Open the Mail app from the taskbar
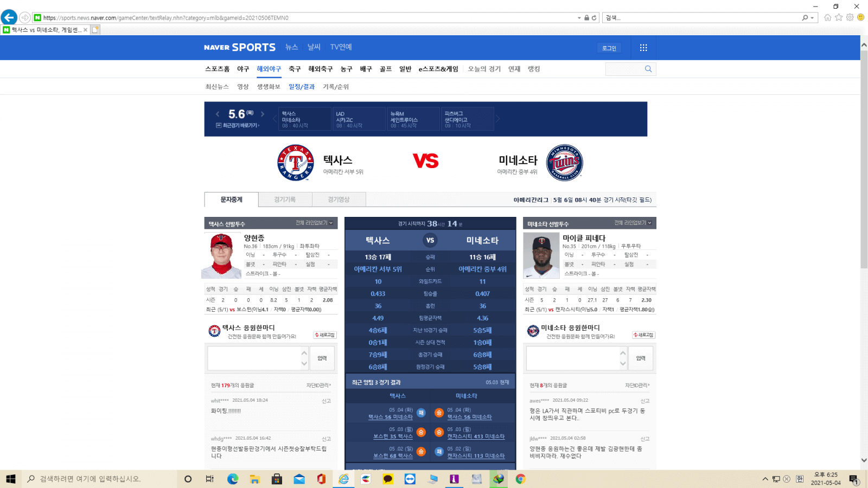 click(x=299, y=479)
